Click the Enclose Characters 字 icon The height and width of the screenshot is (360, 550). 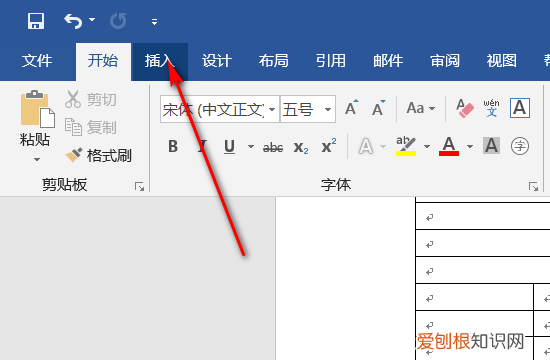coord(520,146)
